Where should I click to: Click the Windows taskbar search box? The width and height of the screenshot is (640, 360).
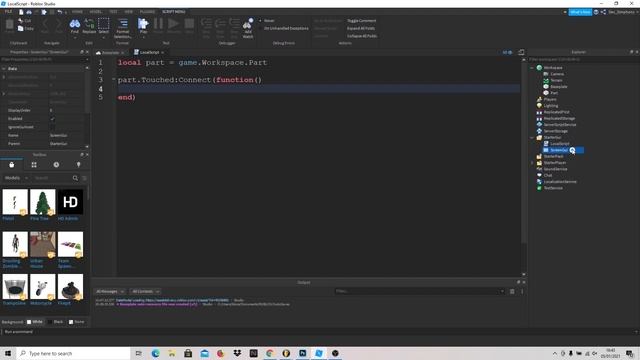(x=73, y=353)
